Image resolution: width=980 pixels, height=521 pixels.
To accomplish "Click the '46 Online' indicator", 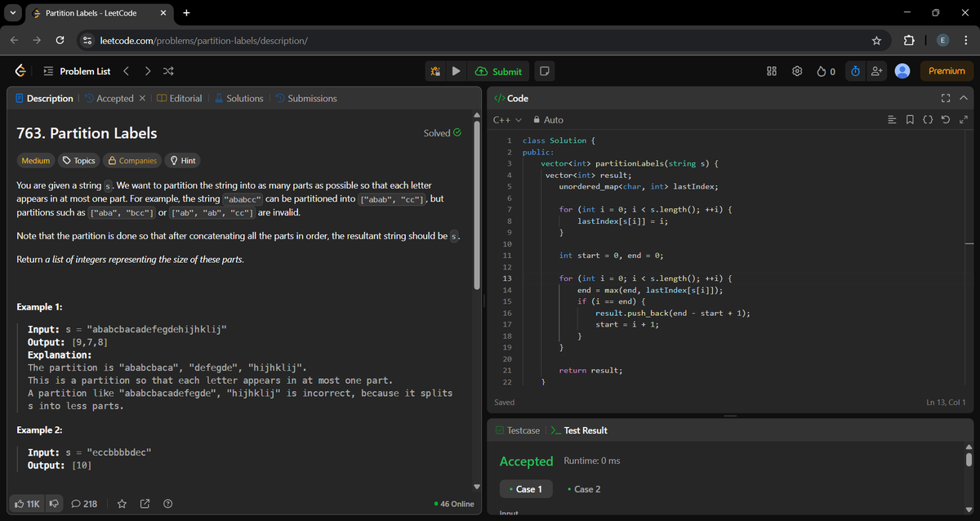I will [453, 504].
